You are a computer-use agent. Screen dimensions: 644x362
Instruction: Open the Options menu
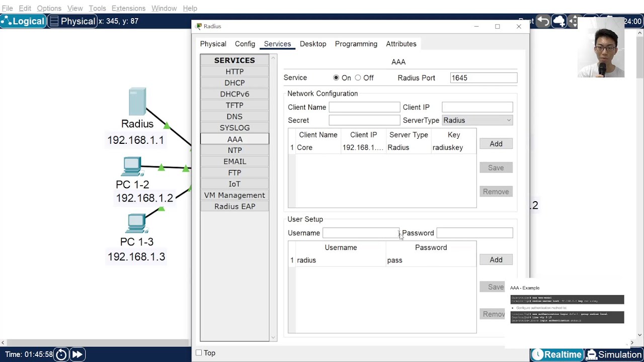[x=49, y=8]
